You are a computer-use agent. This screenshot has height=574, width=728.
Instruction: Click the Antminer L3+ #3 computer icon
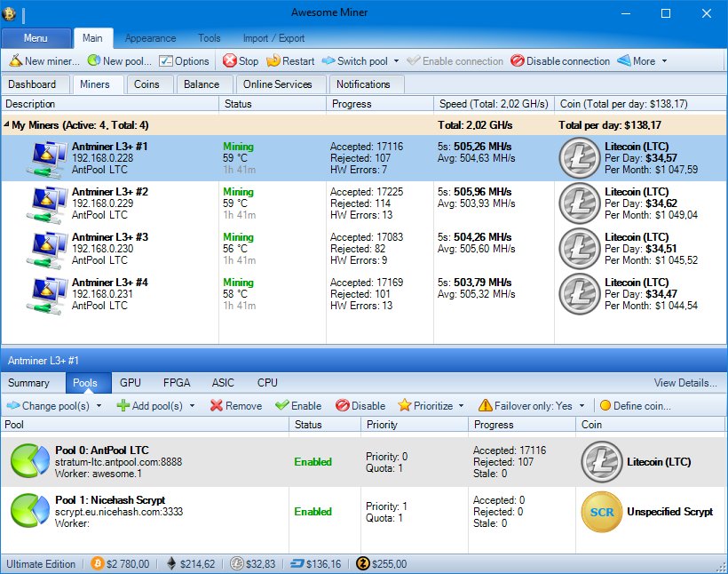point(46,251)
